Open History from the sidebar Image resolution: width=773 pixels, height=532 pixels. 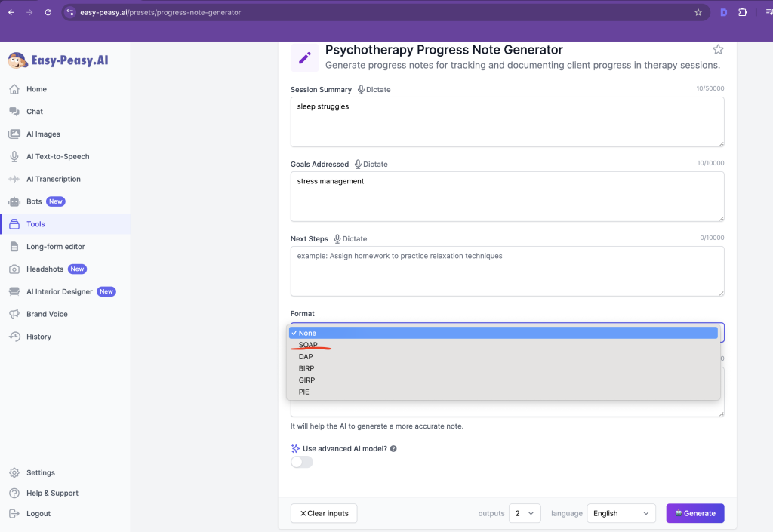point(38,337)
